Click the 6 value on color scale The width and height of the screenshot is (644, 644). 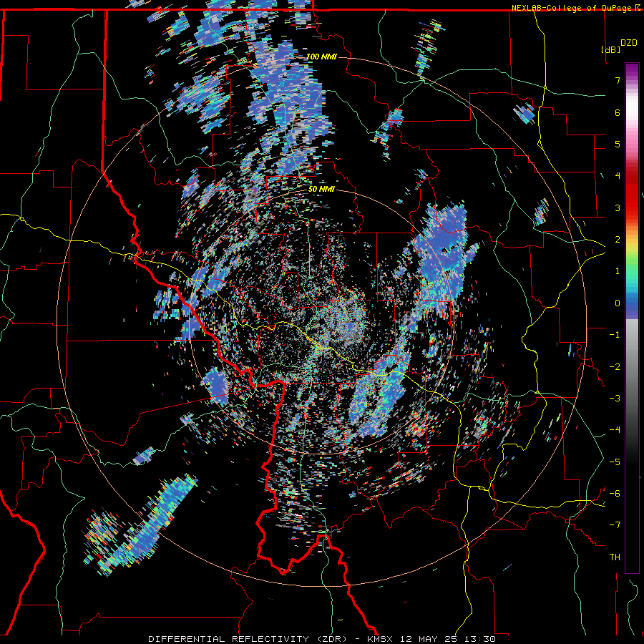[618, 112]
